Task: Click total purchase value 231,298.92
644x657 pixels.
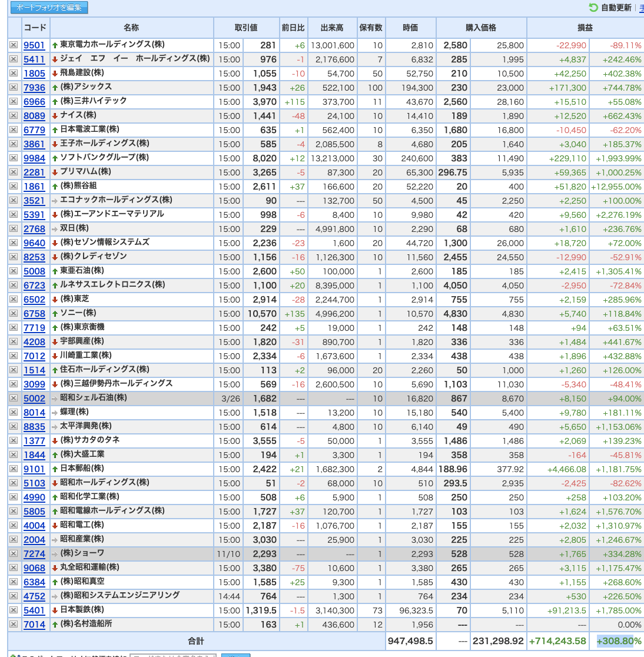Action: click(498, 641)
